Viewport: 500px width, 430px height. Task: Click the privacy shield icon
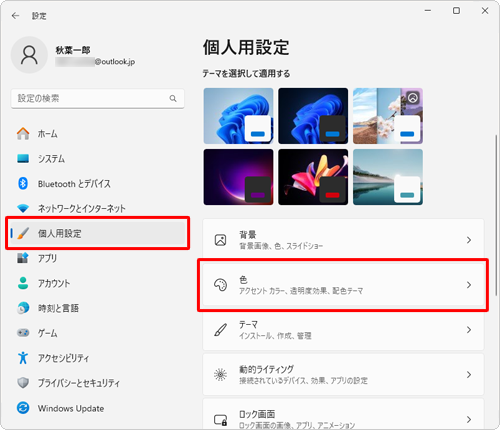pyautogui.click(x=23, y=383)
